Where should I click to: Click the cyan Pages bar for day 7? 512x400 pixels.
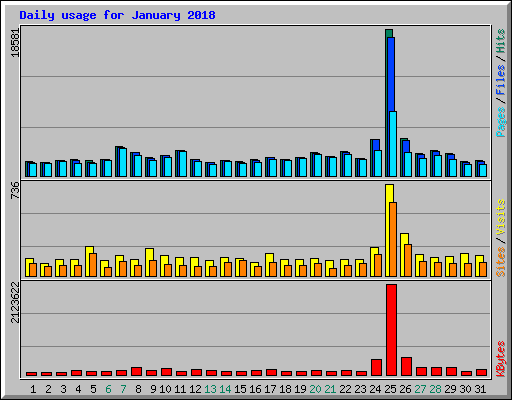(123, 162)
